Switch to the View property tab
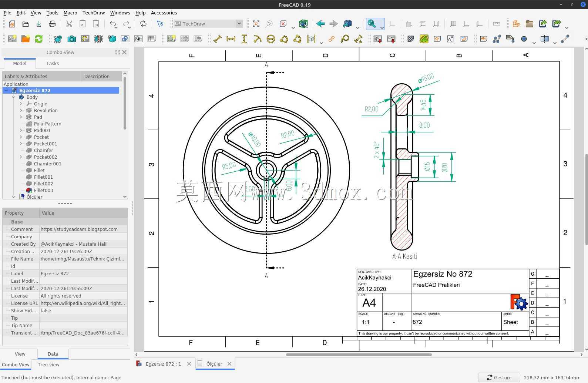This screenshot has height=383, width=588. tap(20, 354)
